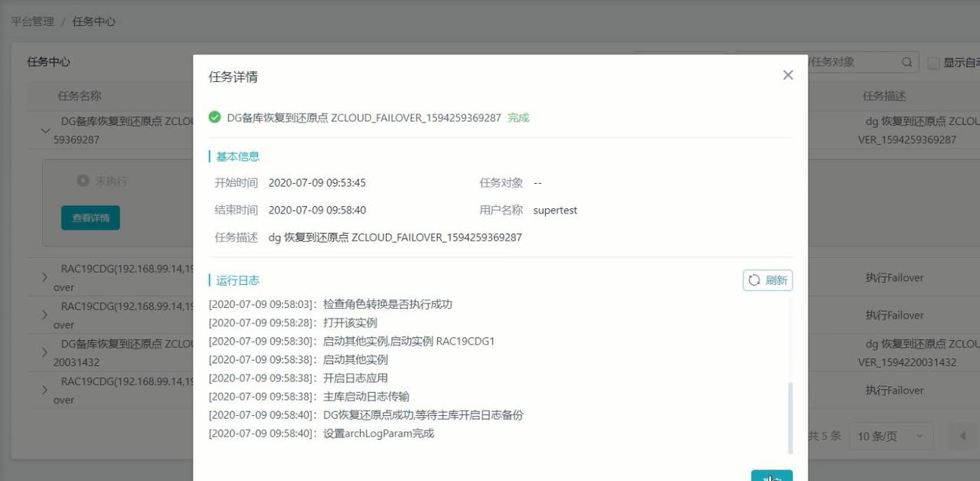Click the X to close 任务详情 dialog

tap(788, 75)
